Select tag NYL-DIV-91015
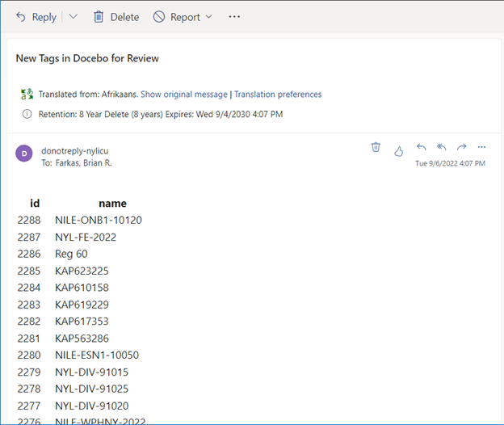 [x=91, y=372]
